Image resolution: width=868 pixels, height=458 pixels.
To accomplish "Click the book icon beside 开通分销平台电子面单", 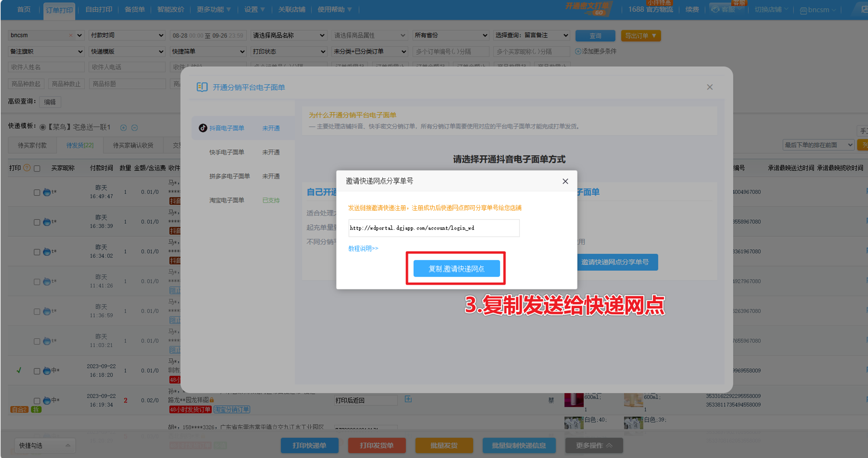I will [x=202, y=87].
